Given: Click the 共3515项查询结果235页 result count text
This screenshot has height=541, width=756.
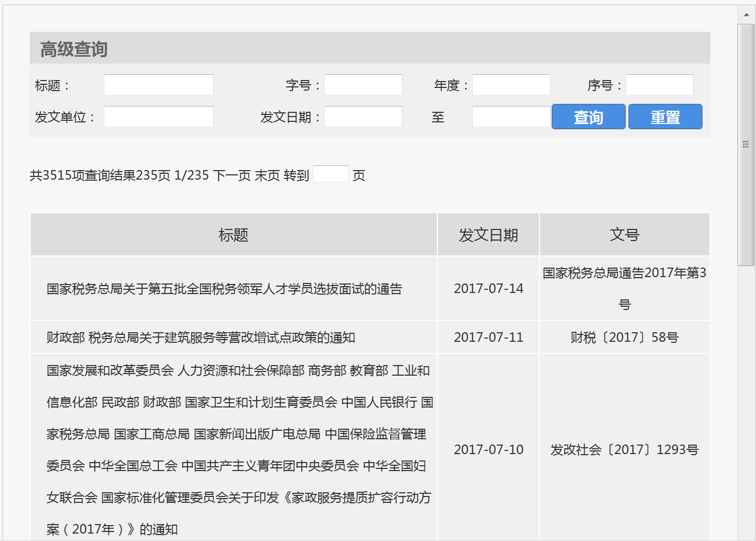Looking at the screenshot, I should tap(100, 175).
